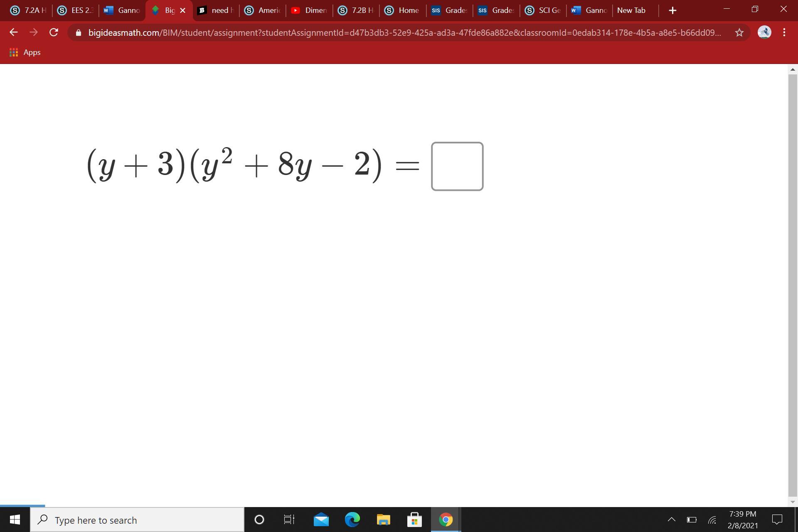Viewport: 798px width, 532px height.
Task: Click the browser reload icon
Action: pos(54,32)
